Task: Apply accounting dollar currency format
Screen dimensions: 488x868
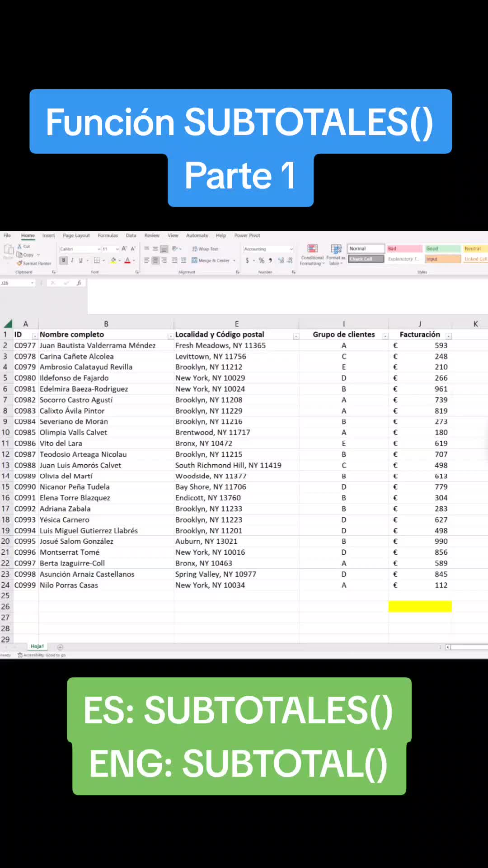Action: pos(247,260)
